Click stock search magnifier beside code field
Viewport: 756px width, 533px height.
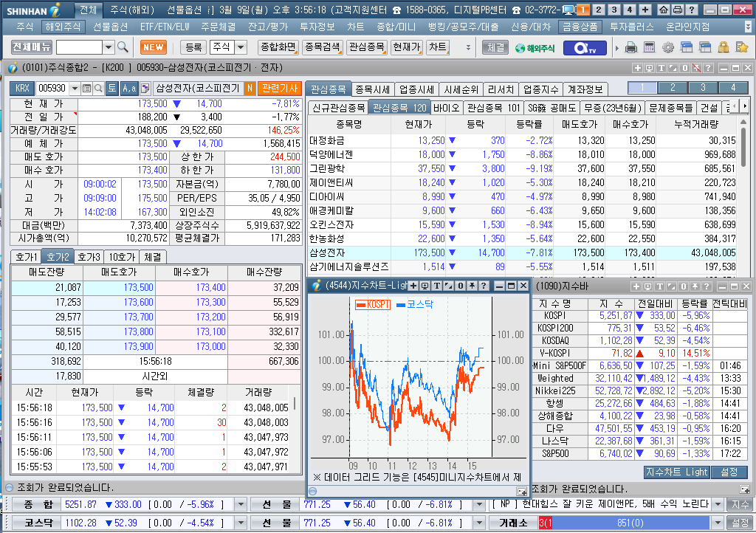98,88
